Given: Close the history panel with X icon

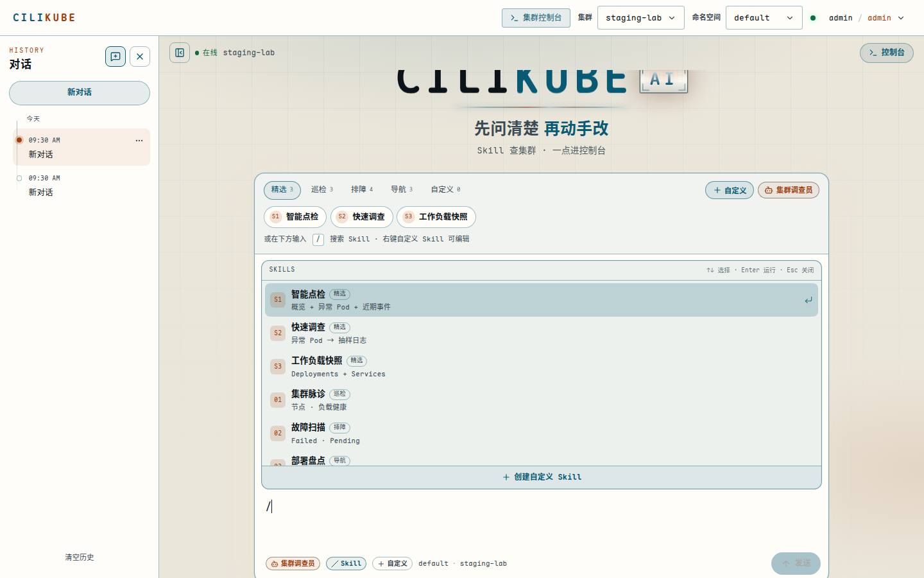Looking at the screenshot, I should click(140, 57).
